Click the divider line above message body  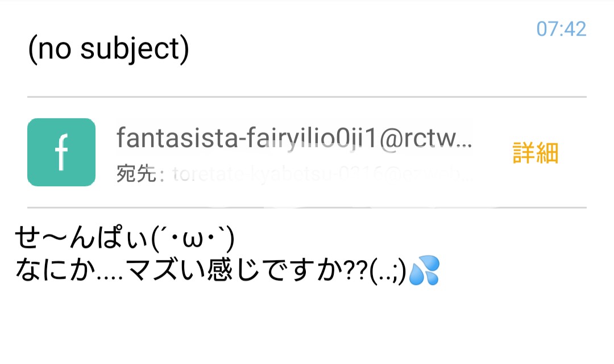pos(307,208)
